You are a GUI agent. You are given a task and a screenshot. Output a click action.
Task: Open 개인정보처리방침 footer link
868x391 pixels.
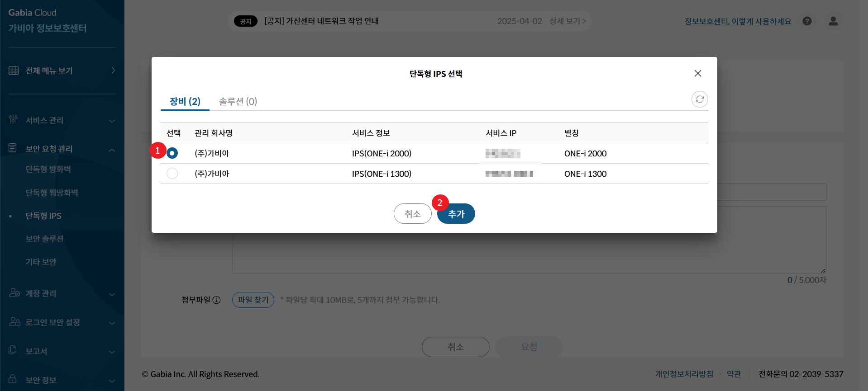(x=684, y=374)
